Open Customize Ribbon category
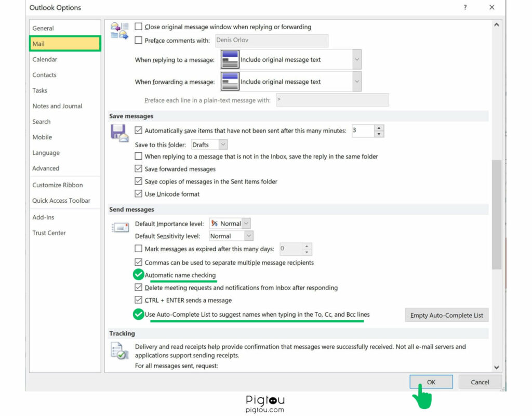 tap(65, 185)
